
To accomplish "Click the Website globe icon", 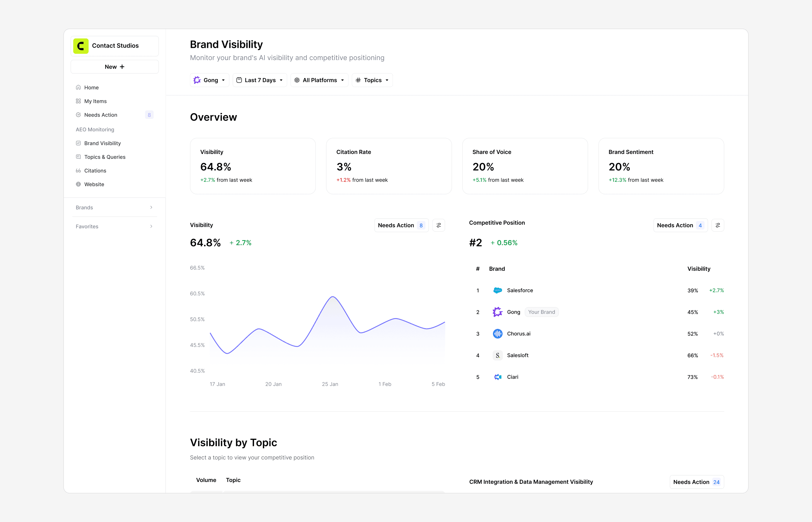I will click(x=78, y=184).
